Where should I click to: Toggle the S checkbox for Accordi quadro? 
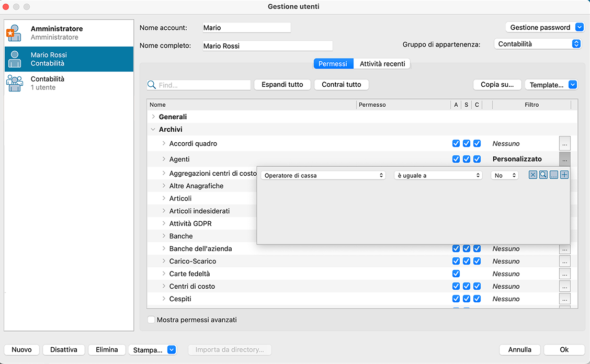click(x=467, y=144)
